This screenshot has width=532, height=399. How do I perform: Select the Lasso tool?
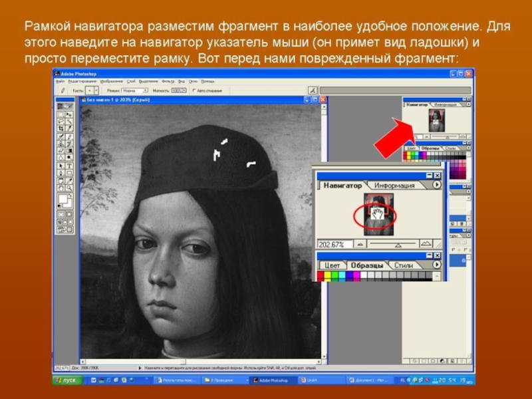point(61,122)
